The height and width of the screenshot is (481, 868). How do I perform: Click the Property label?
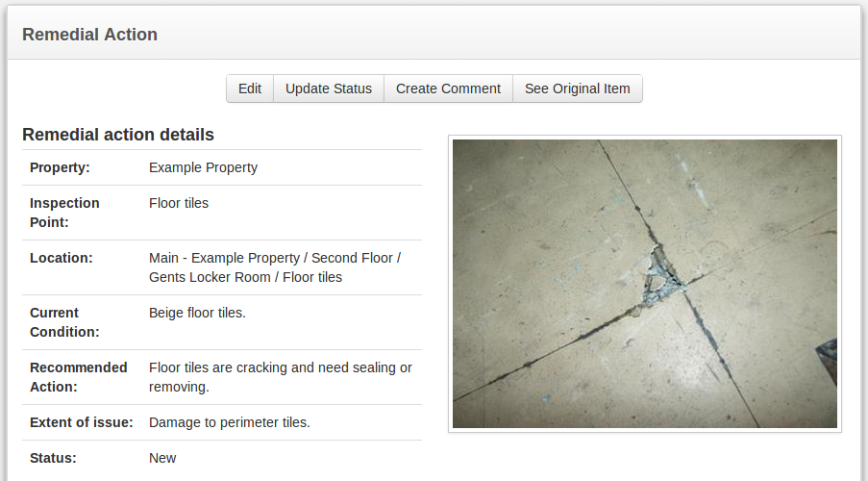[x=60, y=167]
